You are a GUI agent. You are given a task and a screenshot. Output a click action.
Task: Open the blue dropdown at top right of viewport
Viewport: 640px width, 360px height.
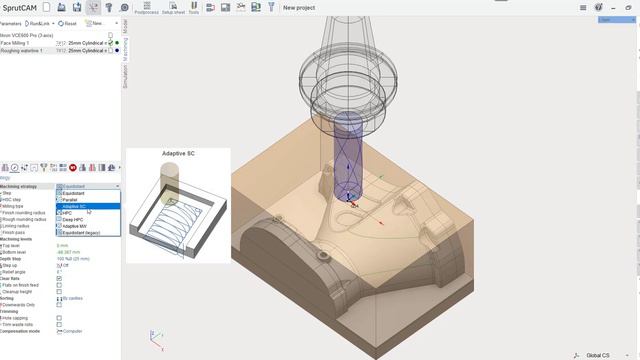point(617,20)
